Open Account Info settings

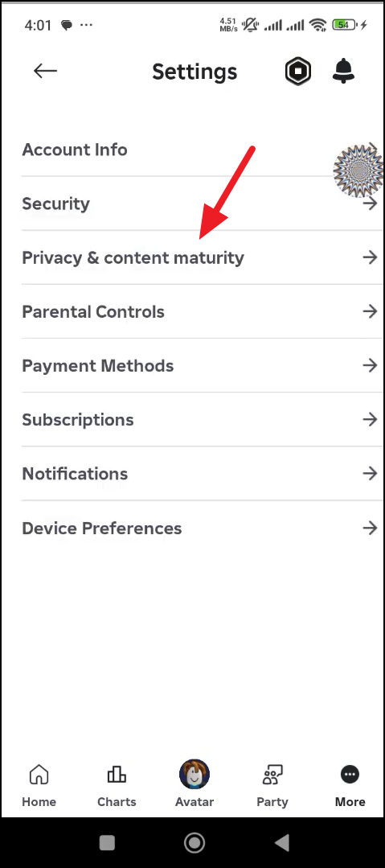click(199, 150)
